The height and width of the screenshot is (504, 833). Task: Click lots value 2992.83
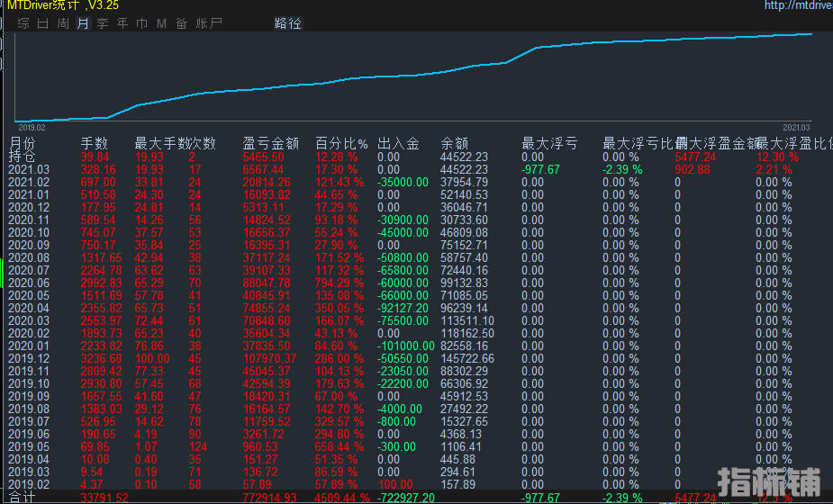(102, 283)
